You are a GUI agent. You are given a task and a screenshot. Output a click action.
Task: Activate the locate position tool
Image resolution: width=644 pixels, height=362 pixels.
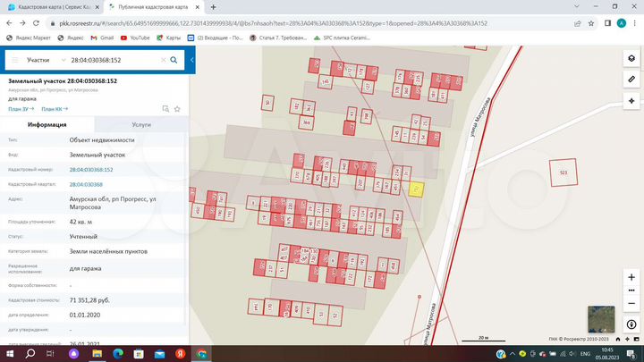coord(631,100)
